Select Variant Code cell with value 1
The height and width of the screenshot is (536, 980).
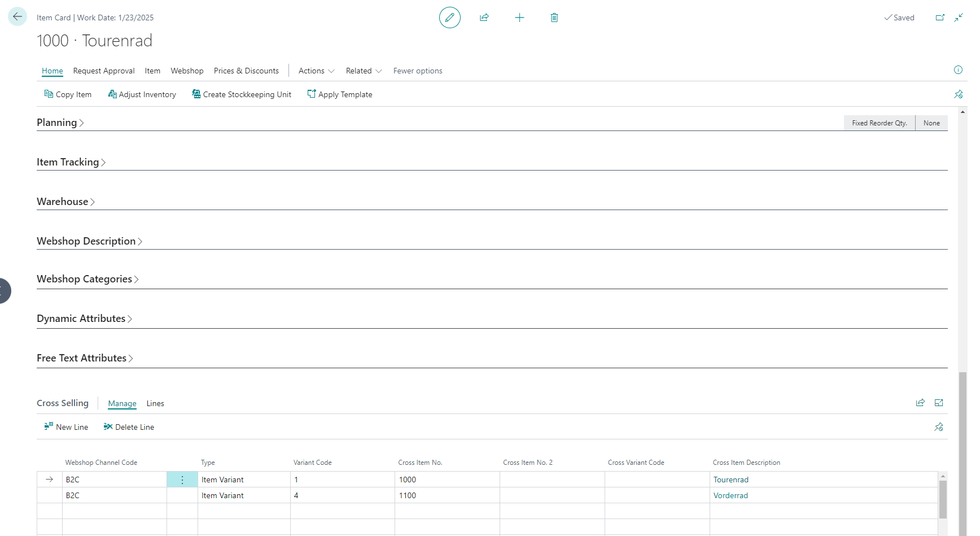343,480
